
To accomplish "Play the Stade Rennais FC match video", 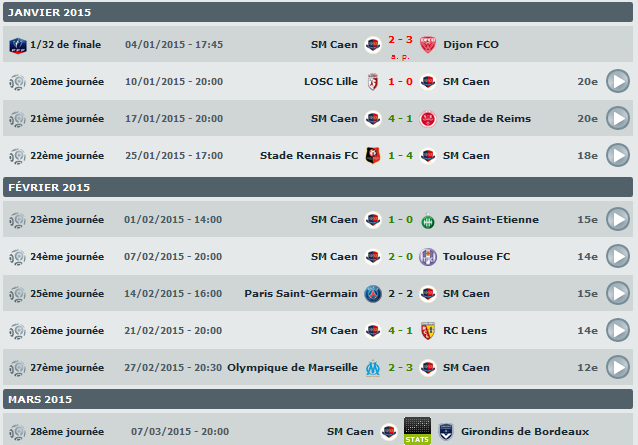I will 618,155.
